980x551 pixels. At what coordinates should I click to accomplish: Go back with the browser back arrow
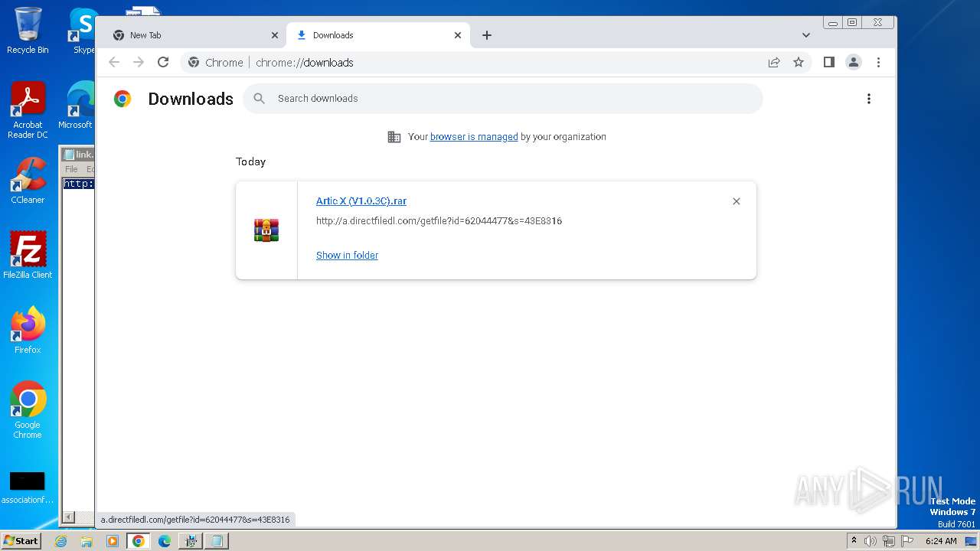tap(114, 62)
